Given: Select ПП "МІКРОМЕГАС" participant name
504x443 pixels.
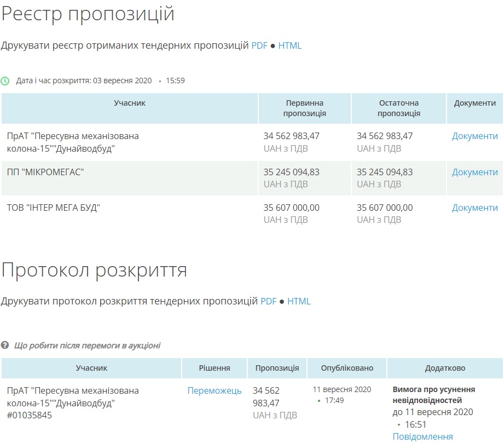Looking at the screenshot, I should pyautogui.click(x=45, y=172).
